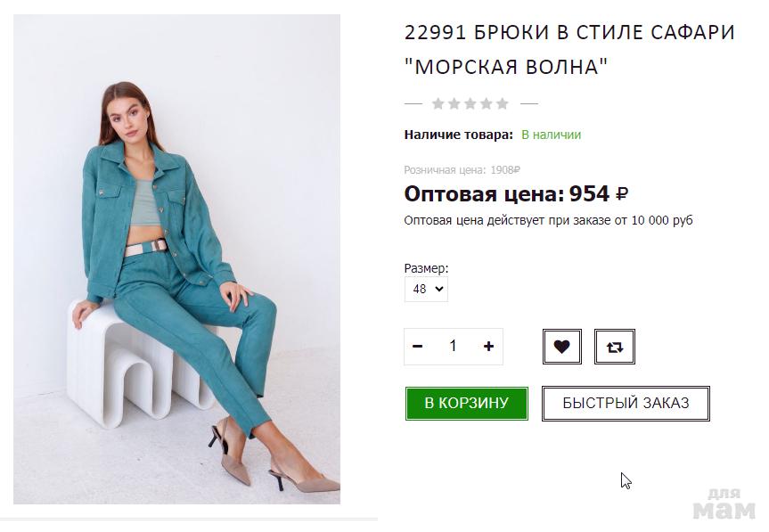Click the green В КОРЗИНУ button
This screenshot has width=769, height=532.
pos(466,403)
